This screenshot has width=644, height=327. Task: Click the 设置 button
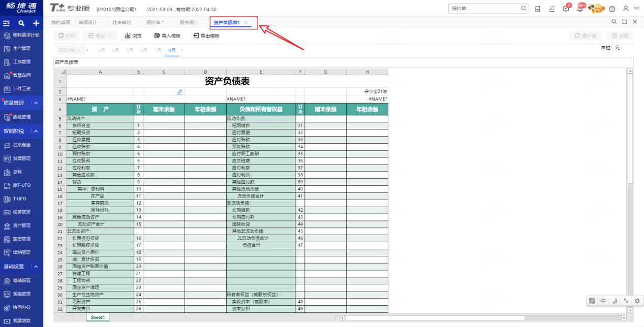click(620, 36)
